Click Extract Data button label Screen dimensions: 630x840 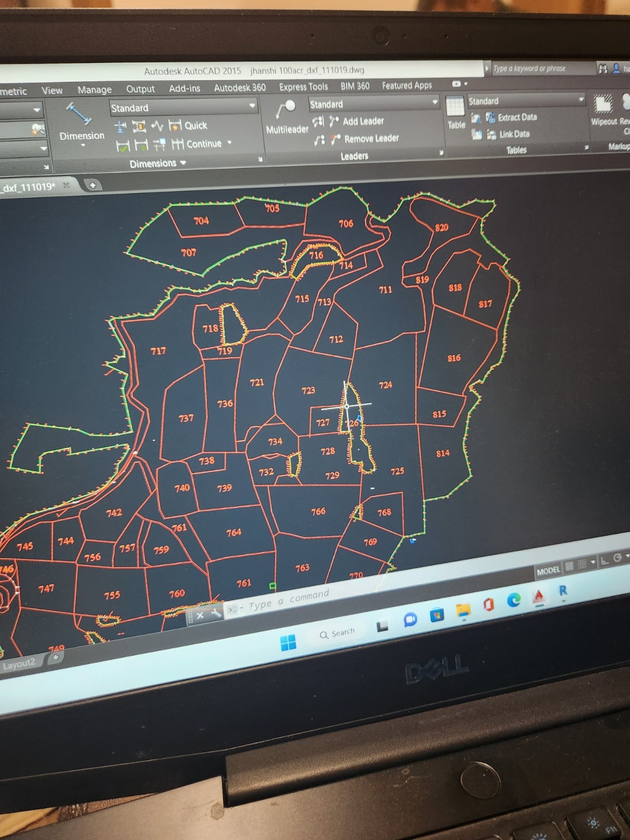[517, 117]
